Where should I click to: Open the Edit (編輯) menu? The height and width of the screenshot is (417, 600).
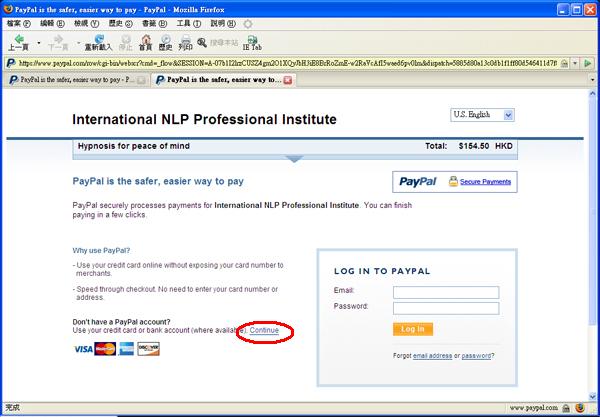click(52, 24)
